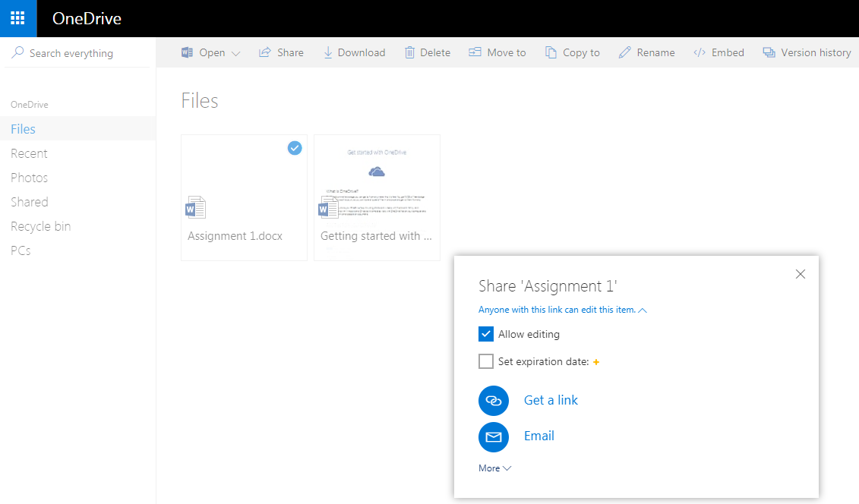Deselect Assignment 1.docx via its blue checkmark
The width and height of the screenshot is (859, 504).
coord(295,148)
